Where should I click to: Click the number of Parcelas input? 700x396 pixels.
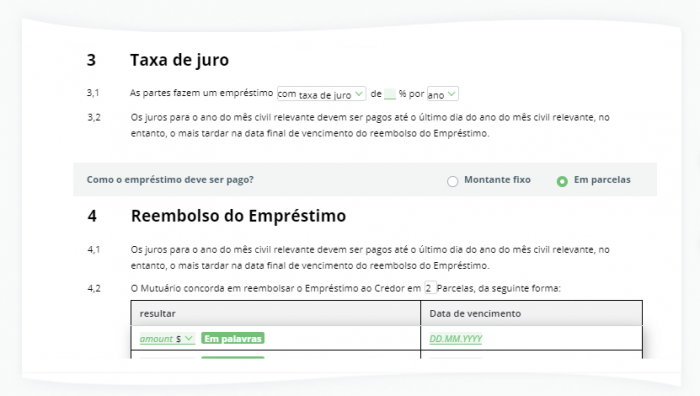click(x=430, y=288)
